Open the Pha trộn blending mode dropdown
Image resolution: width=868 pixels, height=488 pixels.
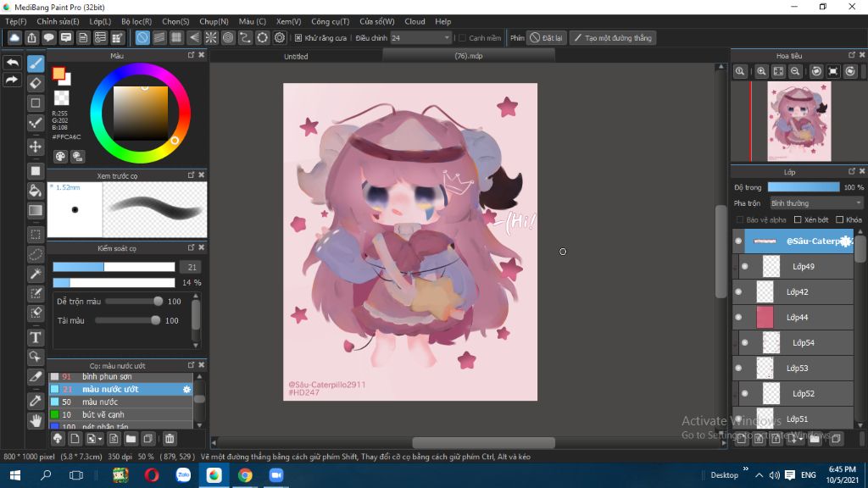tap(816, 203)
